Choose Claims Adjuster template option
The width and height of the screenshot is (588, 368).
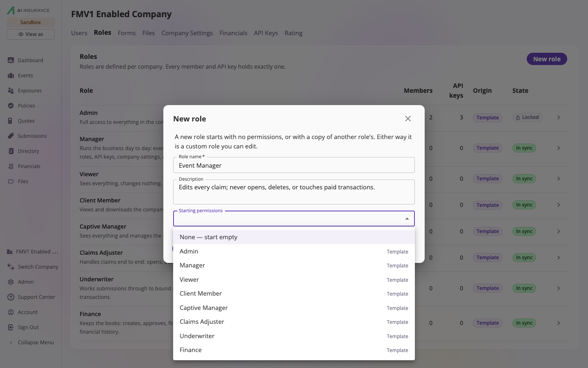[x=294, y=322]
